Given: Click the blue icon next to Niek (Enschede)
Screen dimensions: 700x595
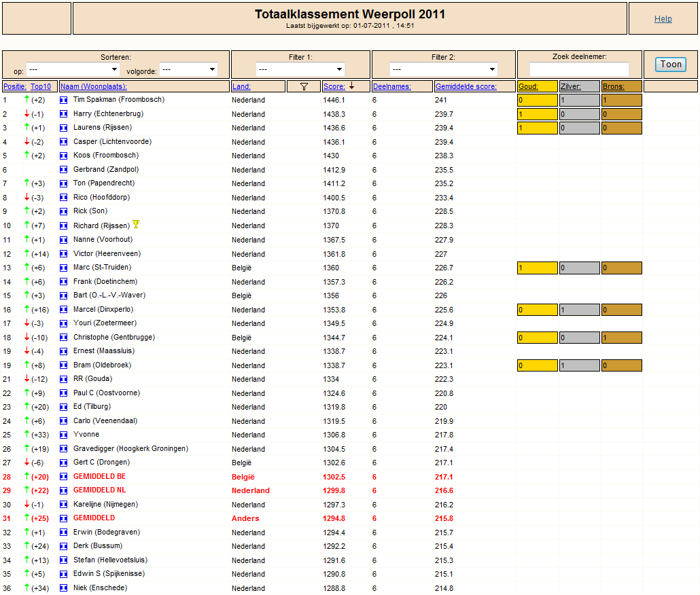Looking at the screenshot, I should tap(63, 588).
